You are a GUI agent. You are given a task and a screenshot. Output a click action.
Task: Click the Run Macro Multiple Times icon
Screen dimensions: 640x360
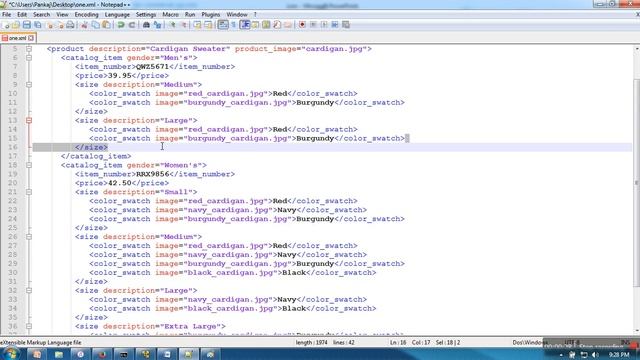click(335, 25)
